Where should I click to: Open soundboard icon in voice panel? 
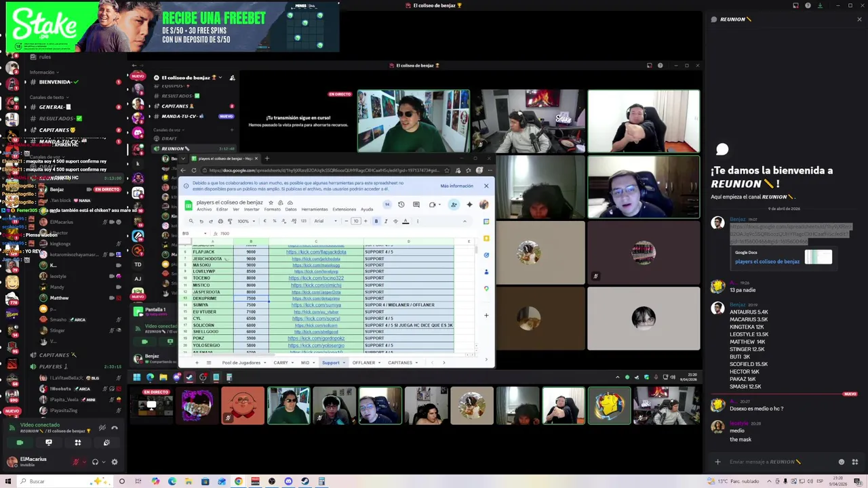pos(106,443)
